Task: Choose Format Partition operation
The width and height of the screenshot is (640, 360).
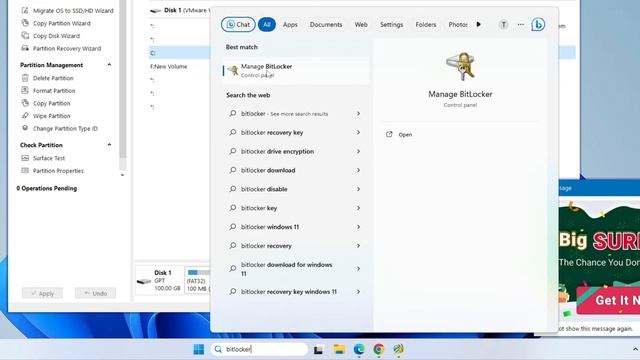Action: point(48,91)
